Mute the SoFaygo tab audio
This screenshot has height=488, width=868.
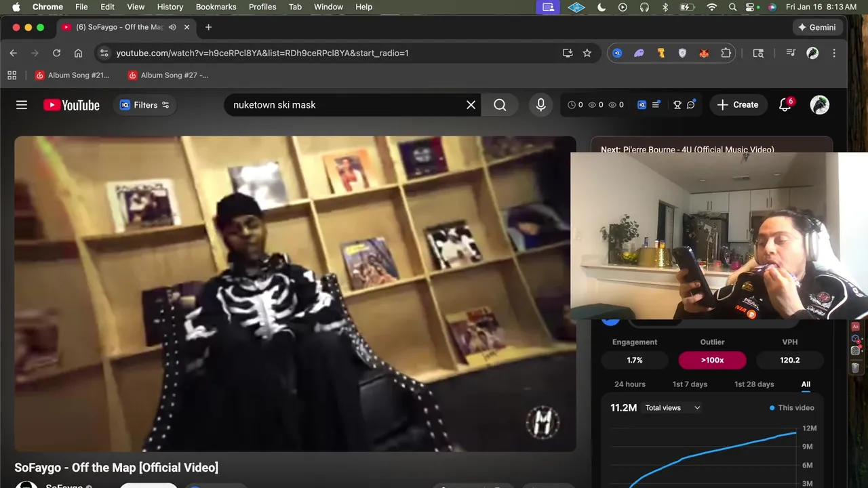pos(172,27)
